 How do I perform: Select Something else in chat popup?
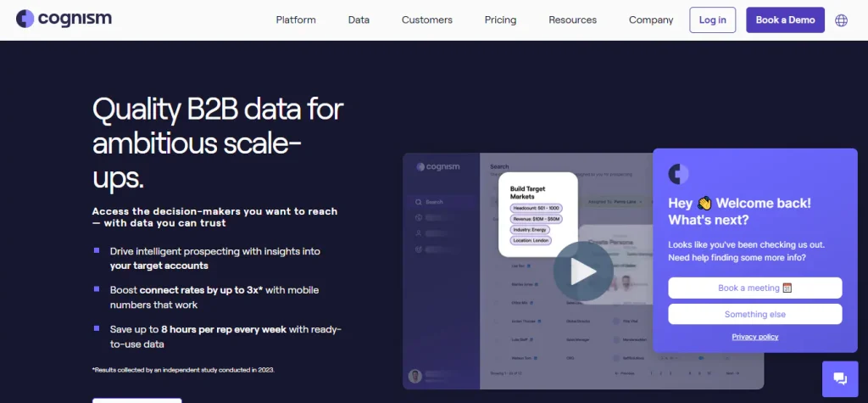pyautogui.click(x=754, y=314)
